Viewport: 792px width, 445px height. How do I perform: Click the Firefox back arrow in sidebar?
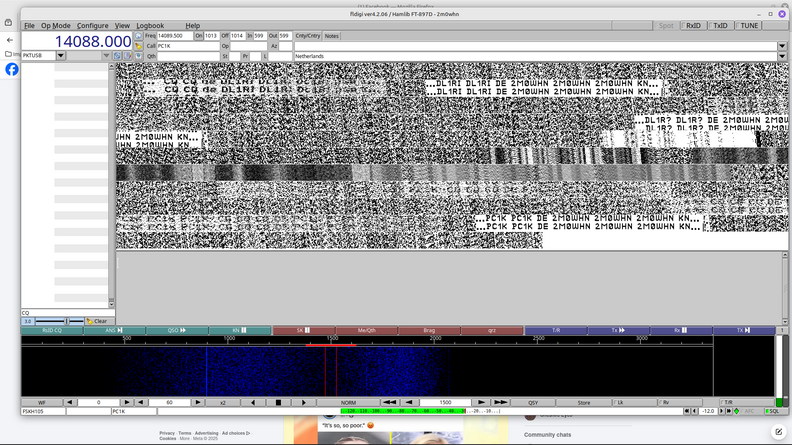[10, 40]
